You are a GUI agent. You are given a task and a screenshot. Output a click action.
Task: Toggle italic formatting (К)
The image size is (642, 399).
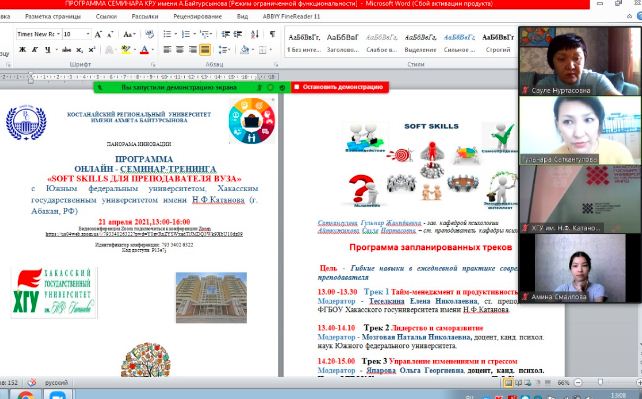click(x=35, y=50)
